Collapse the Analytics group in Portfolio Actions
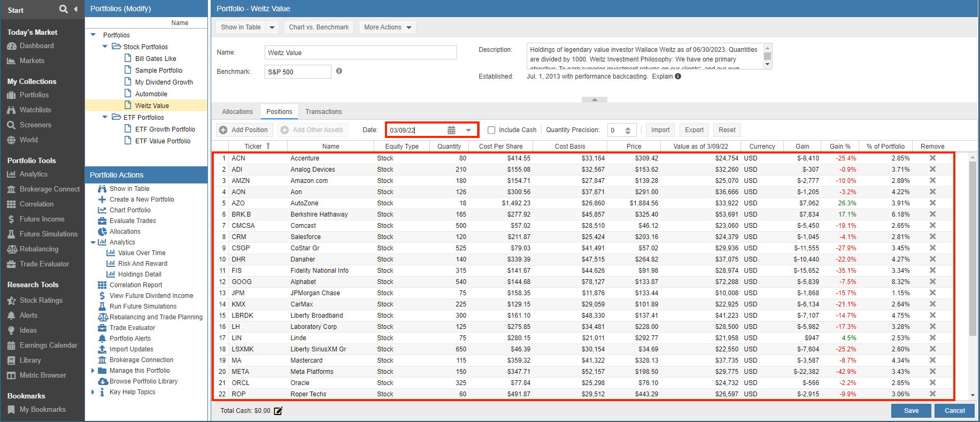Screen dimensions: 980x422 tap(93, 242)
